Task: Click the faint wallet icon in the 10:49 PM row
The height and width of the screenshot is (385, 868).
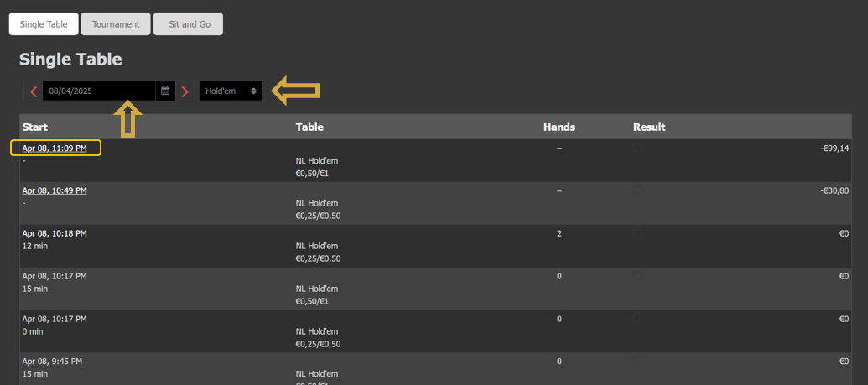Action: 638,190
